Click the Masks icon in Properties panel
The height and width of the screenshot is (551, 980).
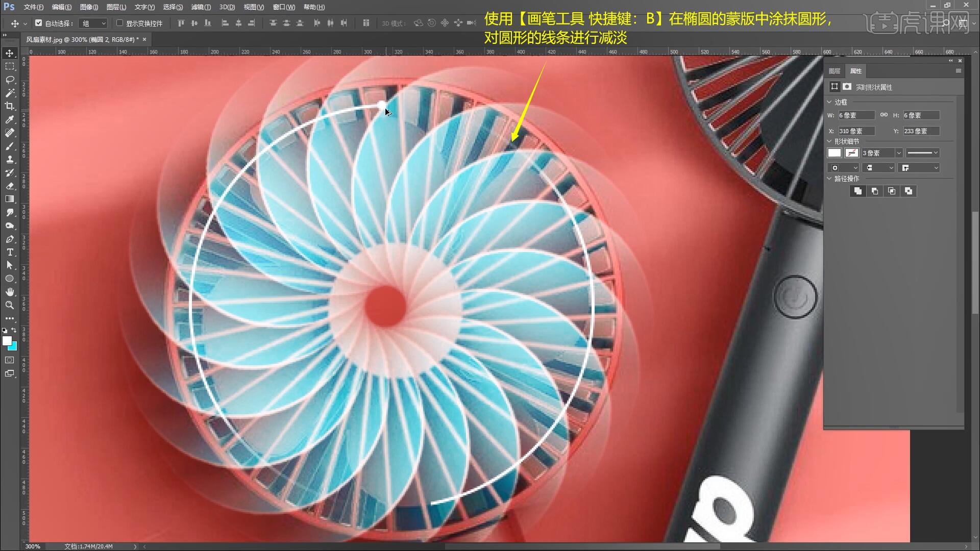click(x=847, y=87)
